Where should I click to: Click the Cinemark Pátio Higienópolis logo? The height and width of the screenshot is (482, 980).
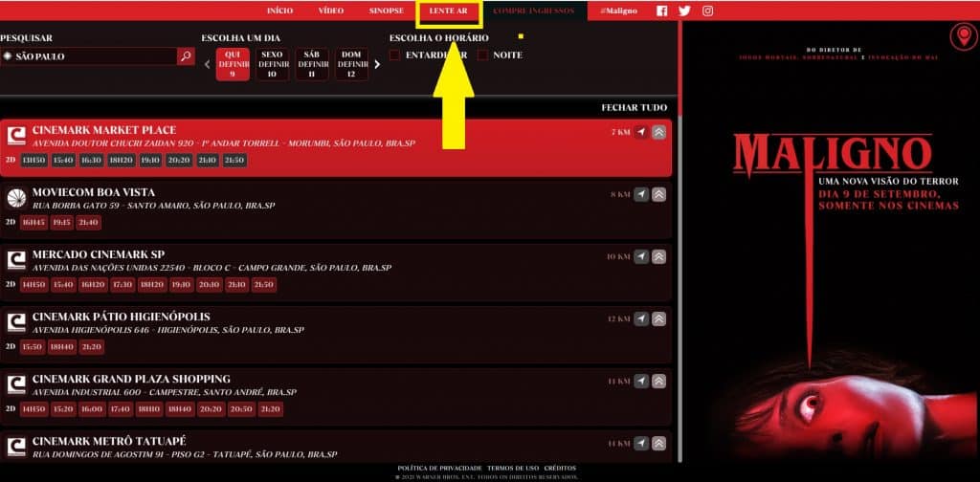(x=16, y=322)
